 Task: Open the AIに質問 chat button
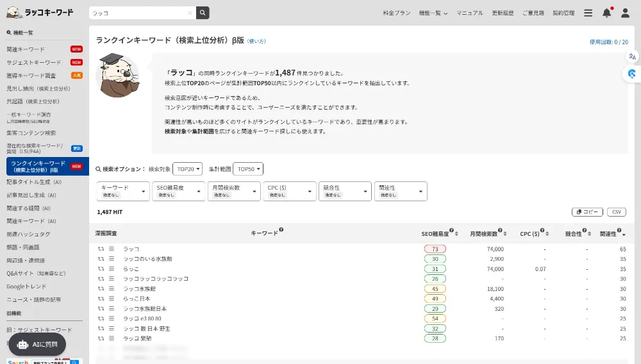tap(37, 344)
